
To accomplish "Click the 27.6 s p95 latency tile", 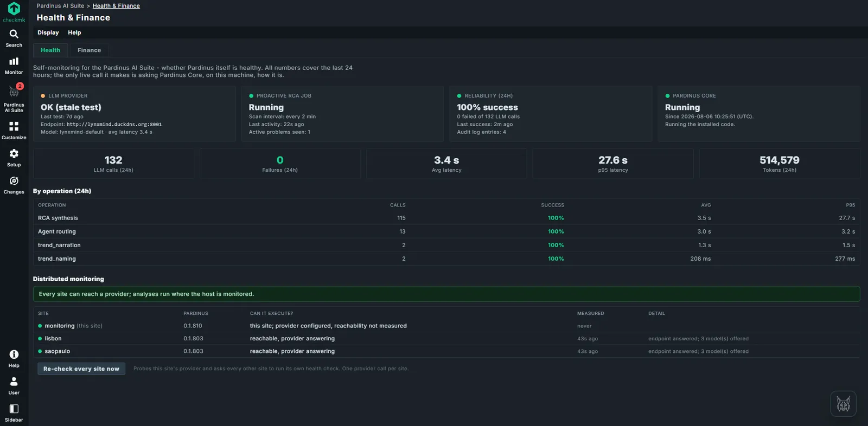I will click(x=613, y=164).
